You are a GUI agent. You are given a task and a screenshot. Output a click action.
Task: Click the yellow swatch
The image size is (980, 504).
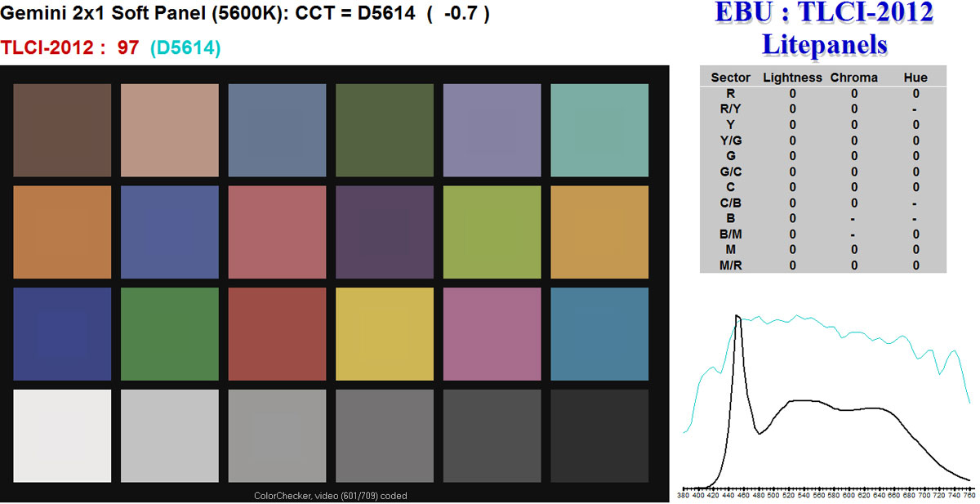pyautogui.click(x=385, y=334)
